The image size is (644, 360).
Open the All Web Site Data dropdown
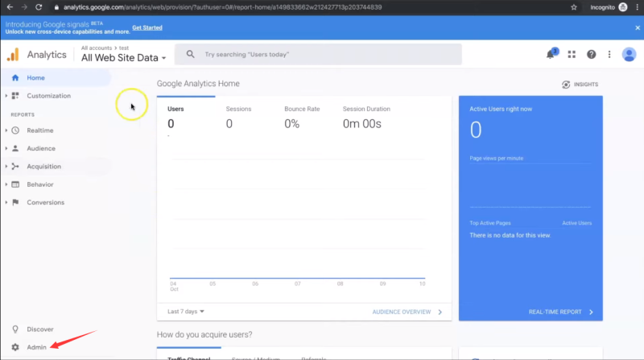[123, 58]
